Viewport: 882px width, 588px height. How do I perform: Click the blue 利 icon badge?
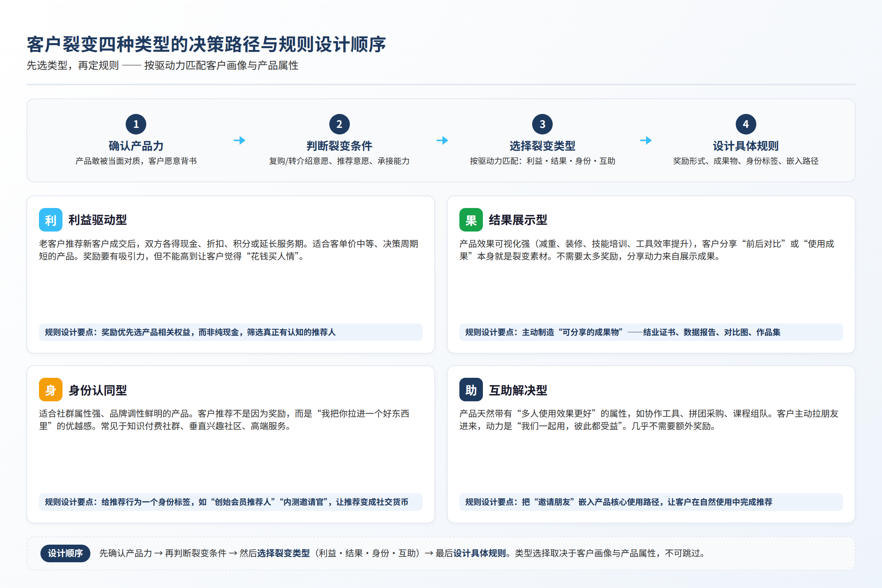(51, 220)
